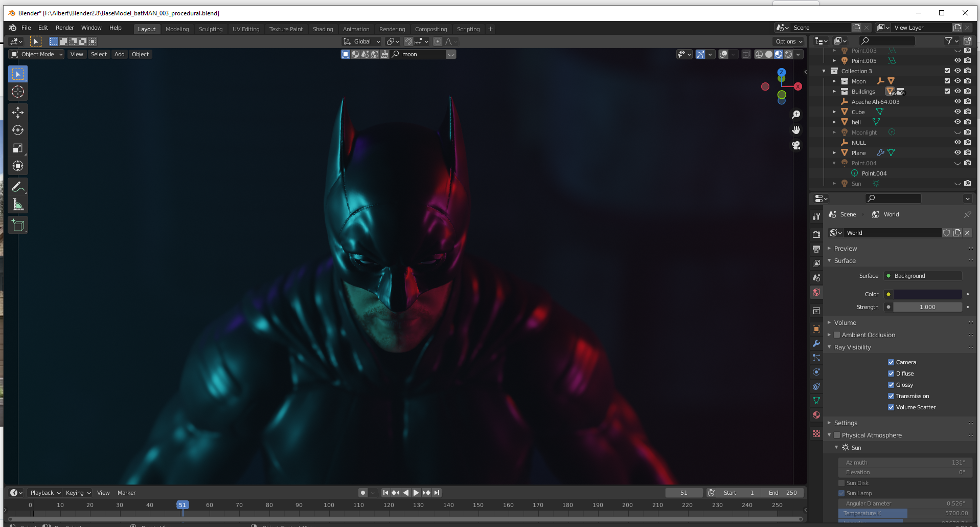Screen dimensions: 980x527
Task: Select the Move tool in toolbar
Action: click(18, 112)
